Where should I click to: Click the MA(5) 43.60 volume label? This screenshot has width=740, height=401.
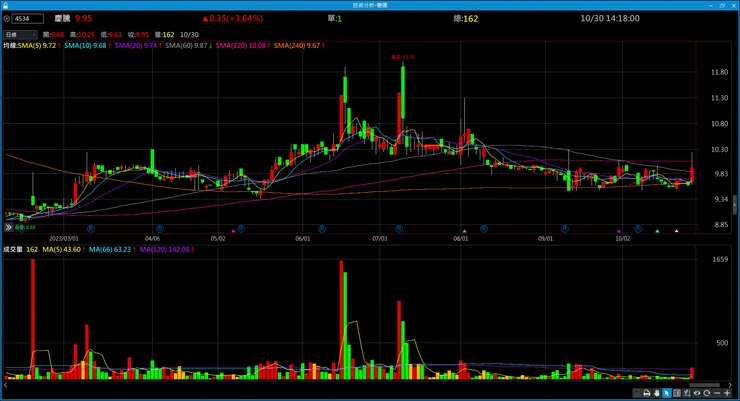click(x=61, y=249)
